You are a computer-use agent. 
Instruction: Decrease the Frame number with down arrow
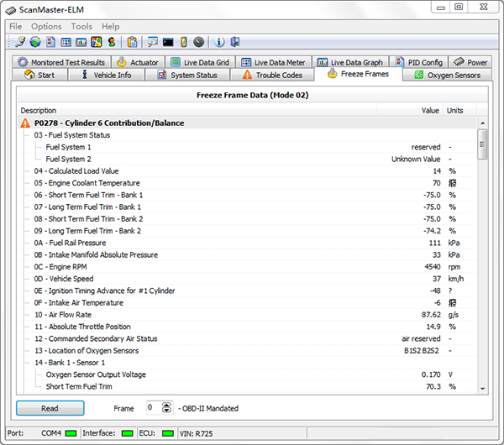click(166, 411)
